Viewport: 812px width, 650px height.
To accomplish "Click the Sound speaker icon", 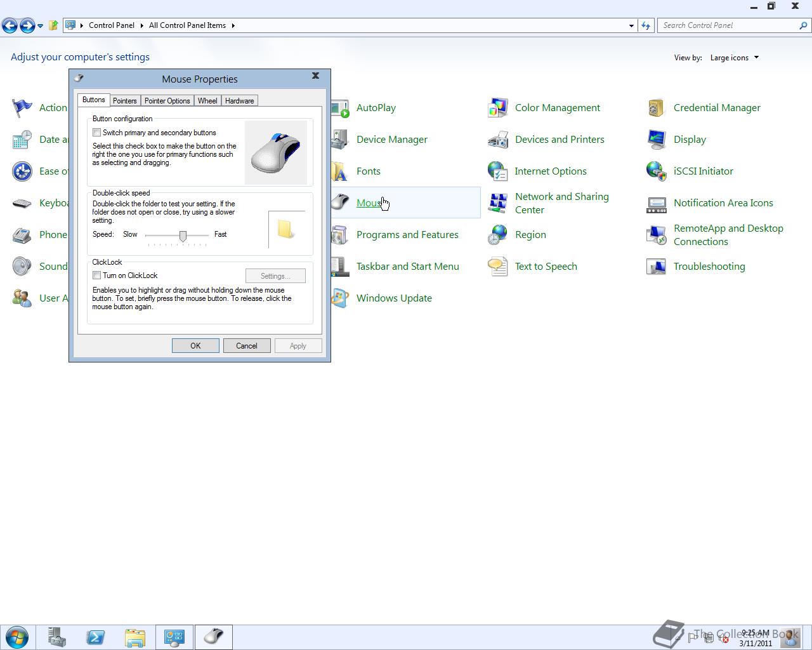I will tap(22, 267).
